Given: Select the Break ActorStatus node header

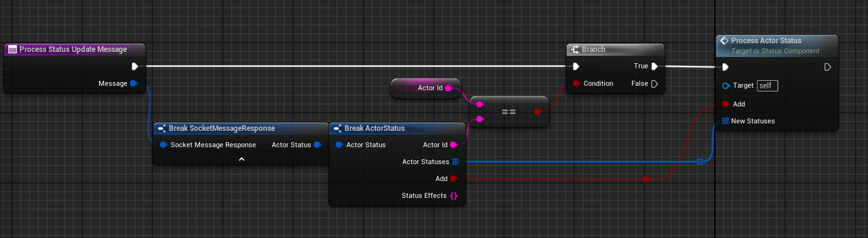Looking at the screenshot, I should [x=397, y=128].
